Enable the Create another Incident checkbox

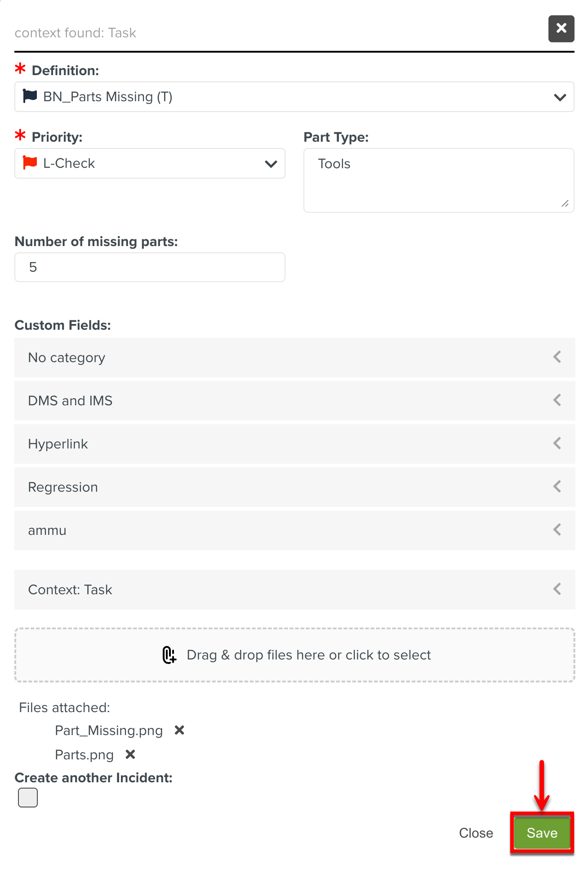(28, 798)
